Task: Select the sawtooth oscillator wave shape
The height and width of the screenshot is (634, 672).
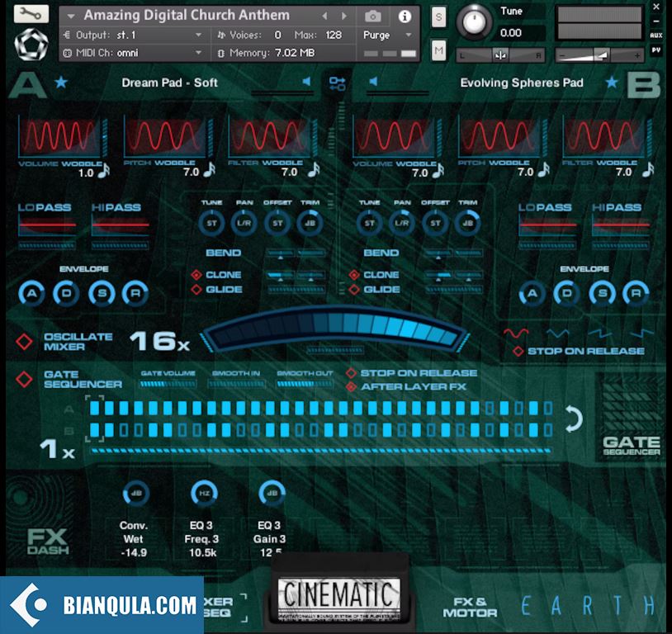Action: point(600,333)
